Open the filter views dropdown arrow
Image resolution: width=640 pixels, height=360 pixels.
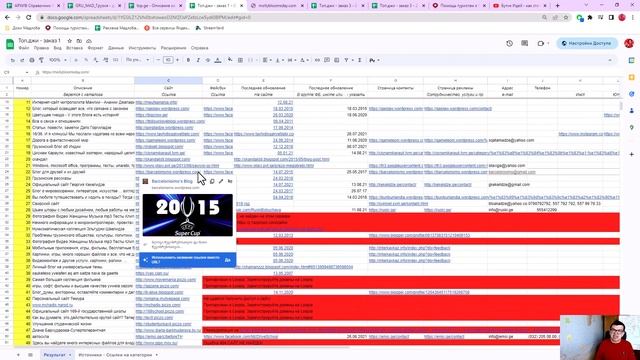[x=352, y=60]
